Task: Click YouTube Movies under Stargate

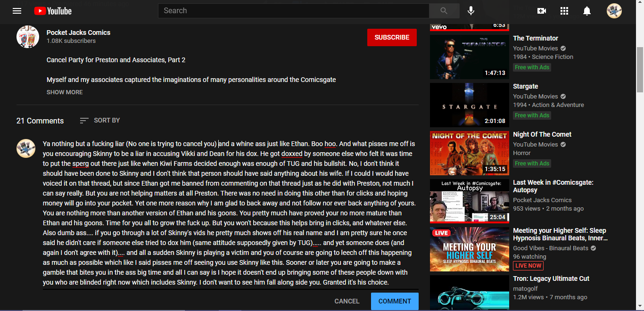Action: pos(536,97)
